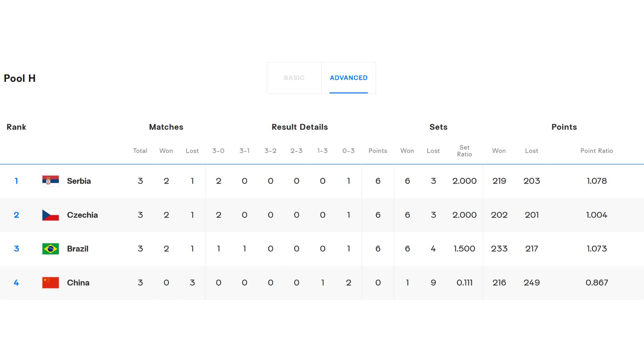The height and width of the screenshot is (362, 644).
Task: Click the Matches group header
Action: [x=166, y=127]
